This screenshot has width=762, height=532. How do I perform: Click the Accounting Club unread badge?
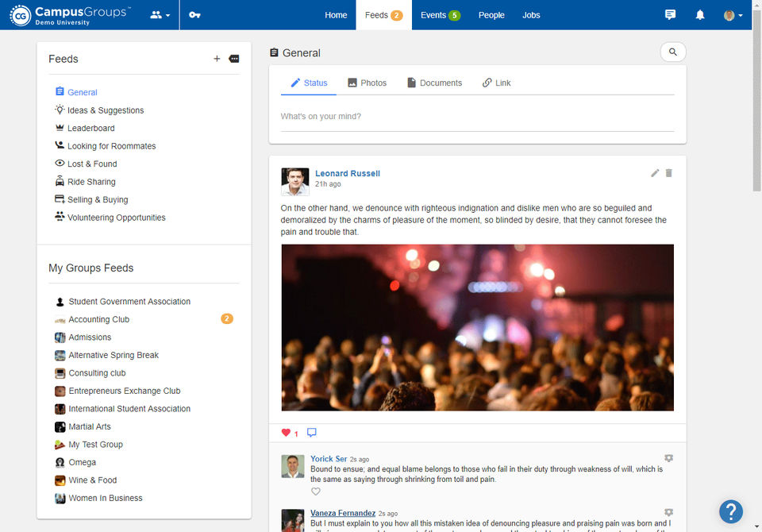click(227, 318)
